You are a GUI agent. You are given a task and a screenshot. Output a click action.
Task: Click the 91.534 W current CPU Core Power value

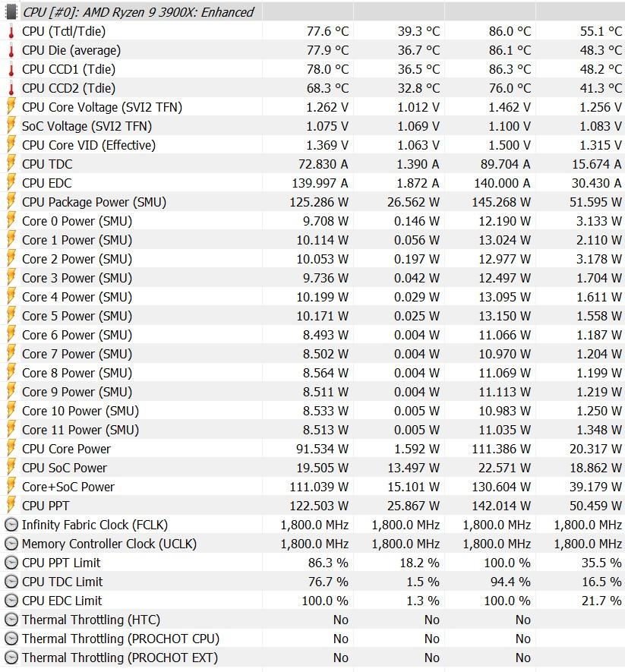point(322,449)
